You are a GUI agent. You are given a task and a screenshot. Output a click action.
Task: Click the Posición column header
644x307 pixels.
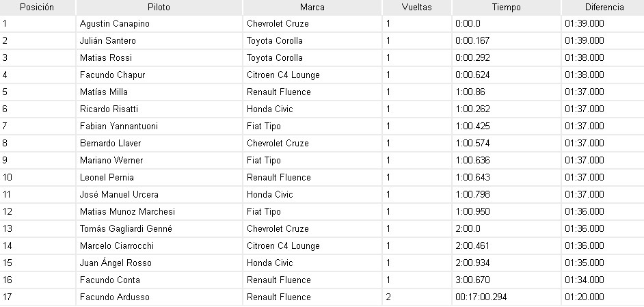pyautogui.click(x=37, y=8)
